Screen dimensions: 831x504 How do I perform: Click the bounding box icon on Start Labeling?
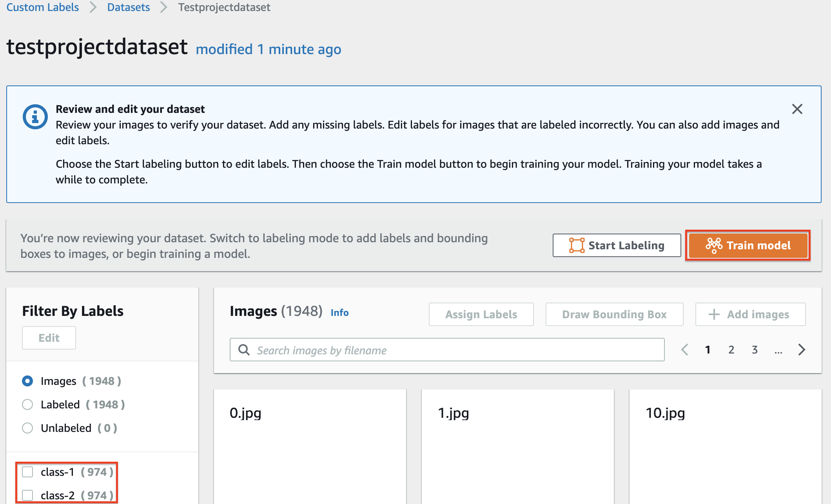tap(577, 245)
